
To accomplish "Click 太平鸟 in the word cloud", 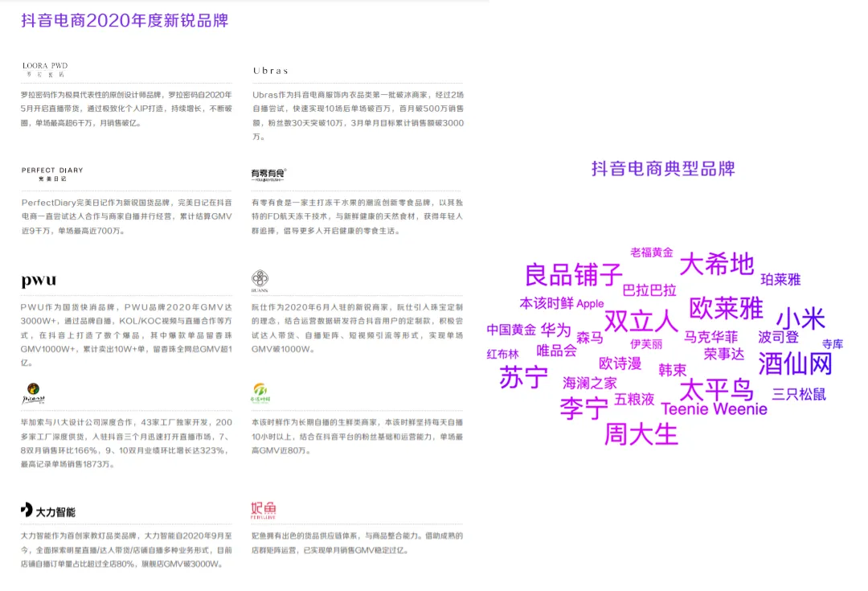I will click(716, 390).
